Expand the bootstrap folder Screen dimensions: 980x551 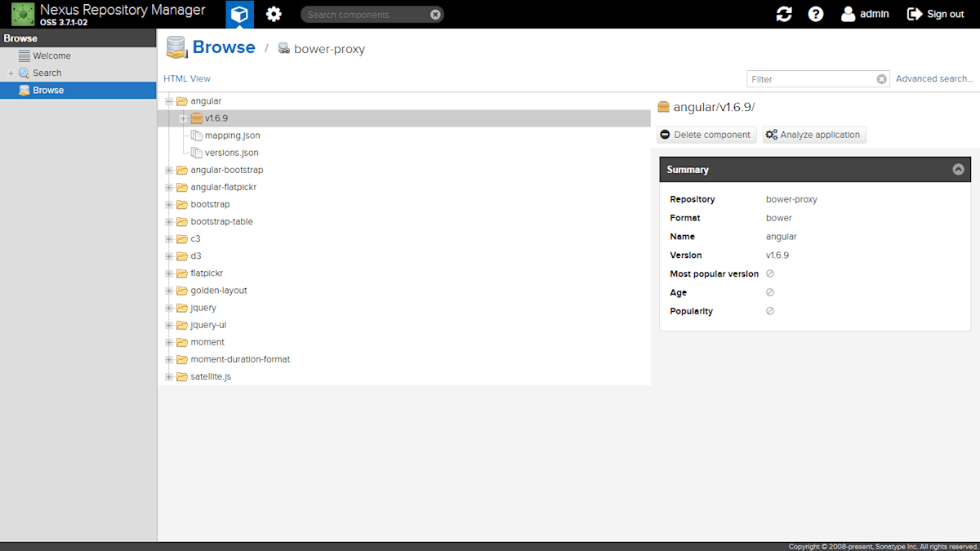[x=169, y=204]
